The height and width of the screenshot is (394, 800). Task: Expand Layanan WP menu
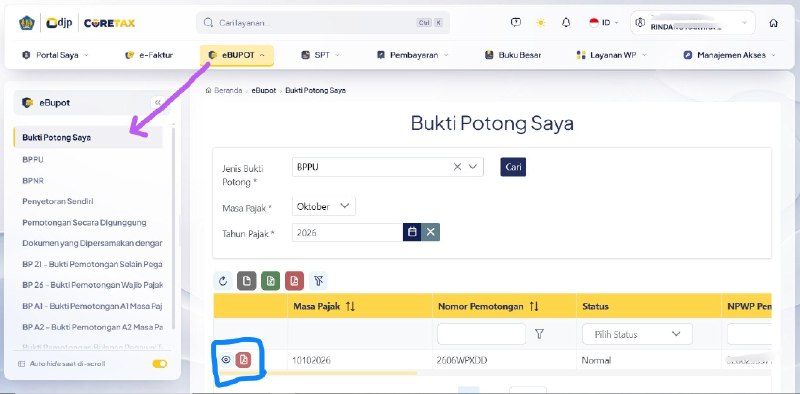(x=611, y=55)
